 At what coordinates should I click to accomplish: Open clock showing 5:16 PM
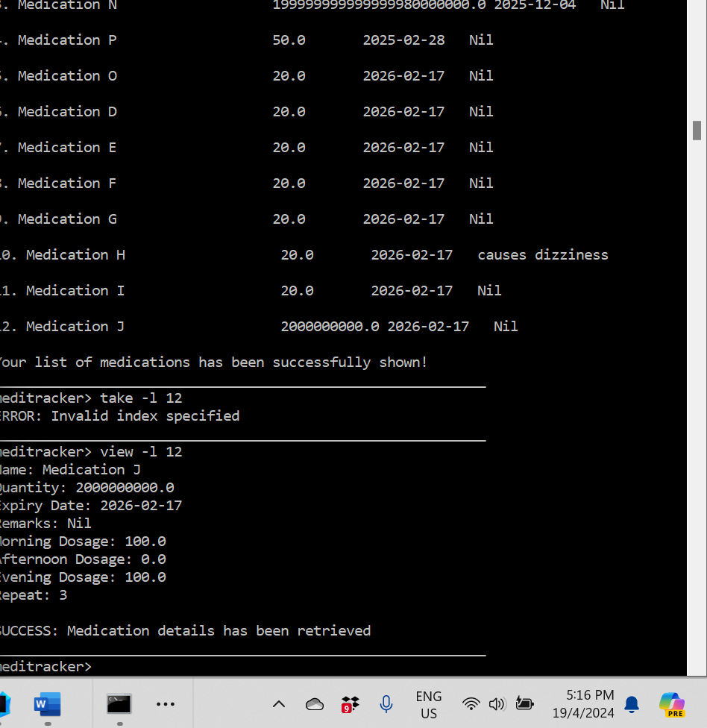(x=583, y=704)
